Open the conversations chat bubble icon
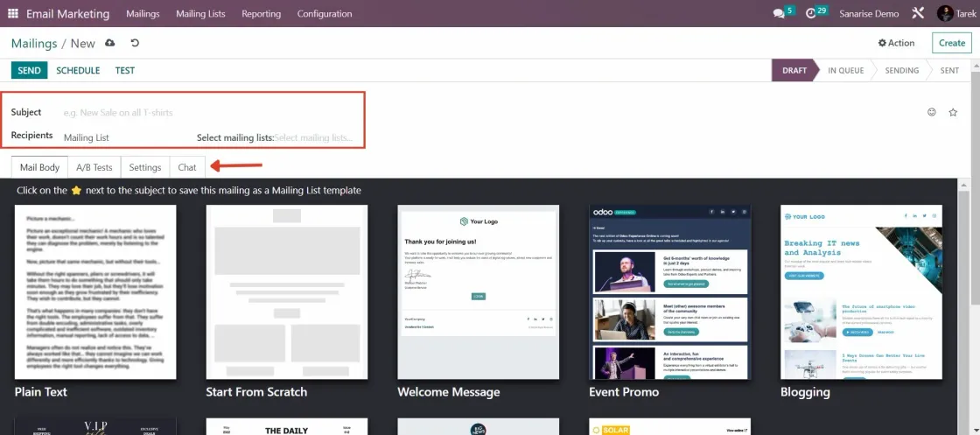 point(779,14)
